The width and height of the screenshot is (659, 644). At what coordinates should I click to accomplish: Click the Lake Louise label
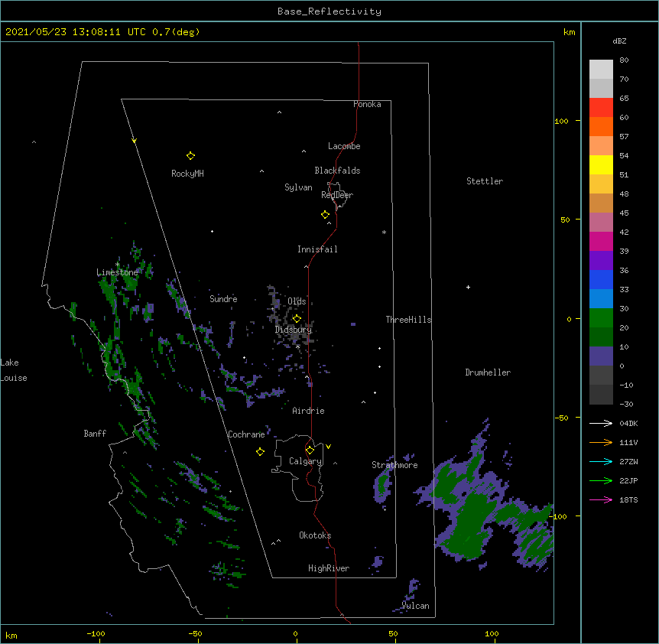tap(14, 370)
